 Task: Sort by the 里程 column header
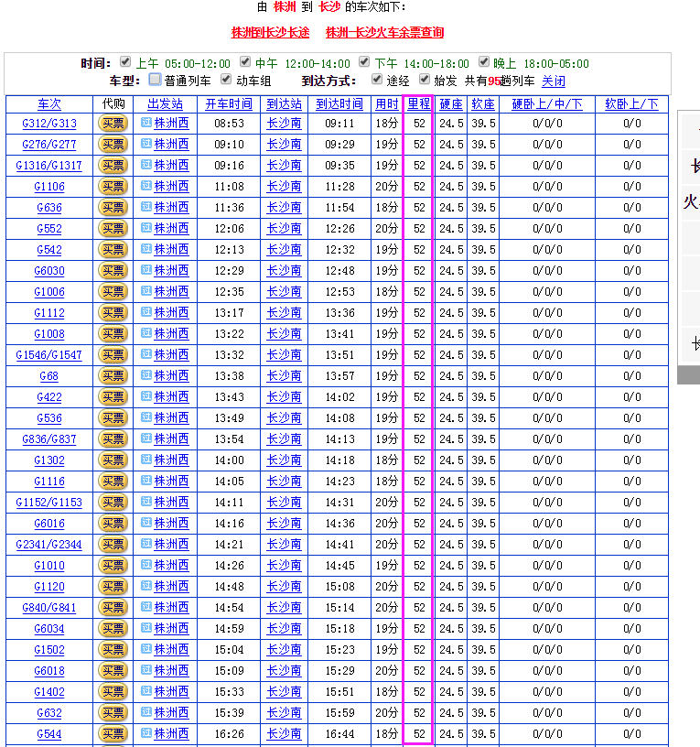click(x=419, y=103)
